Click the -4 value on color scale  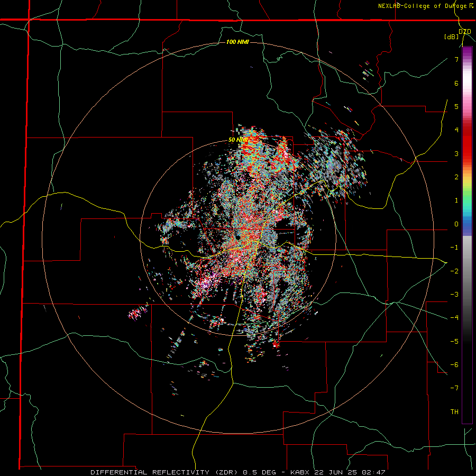pyautogui.click(x=454, y=318)
